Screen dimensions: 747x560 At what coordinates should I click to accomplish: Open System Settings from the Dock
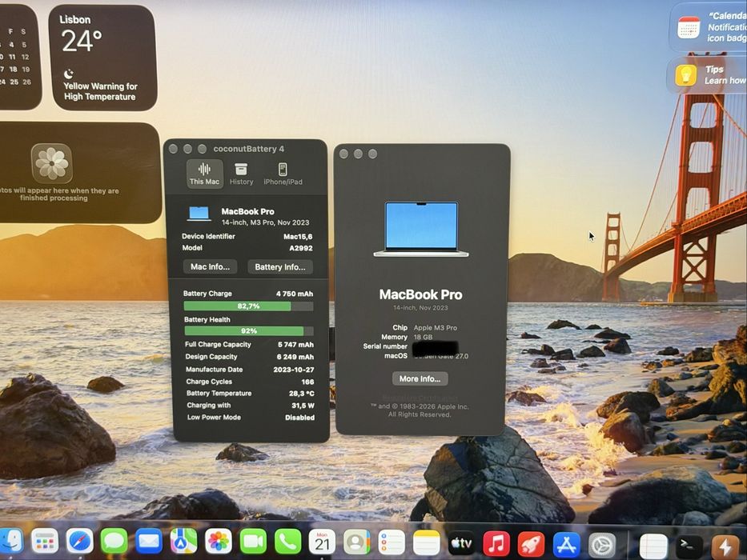(x=602, y=545)
